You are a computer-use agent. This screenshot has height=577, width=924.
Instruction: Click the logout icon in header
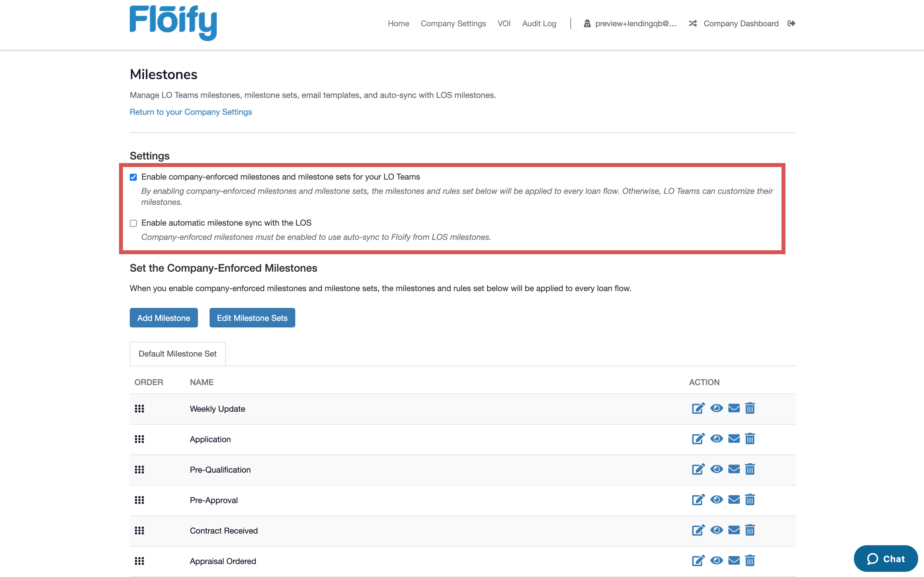point(791,24)
